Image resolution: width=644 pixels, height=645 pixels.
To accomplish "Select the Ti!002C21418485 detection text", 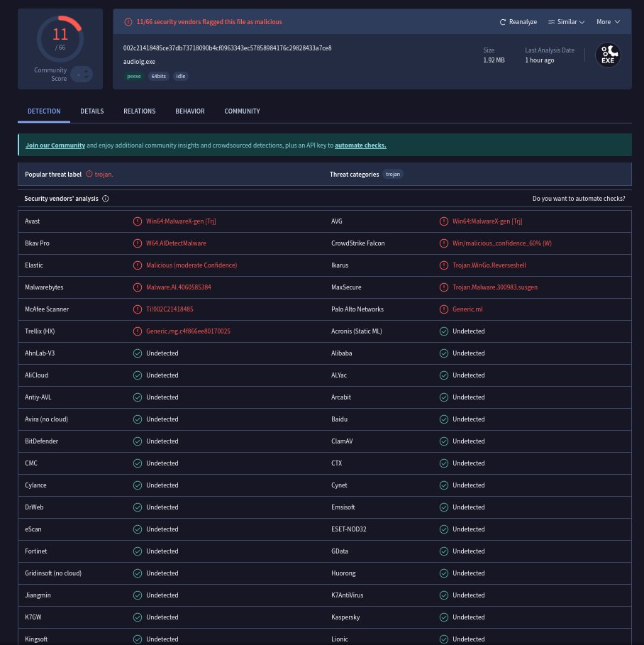I will pyautogui.click(x=170, y=309).
